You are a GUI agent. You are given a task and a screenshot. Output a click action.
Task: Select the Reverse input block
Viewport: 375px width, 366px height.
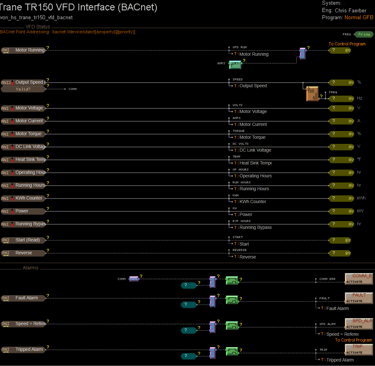23,253
